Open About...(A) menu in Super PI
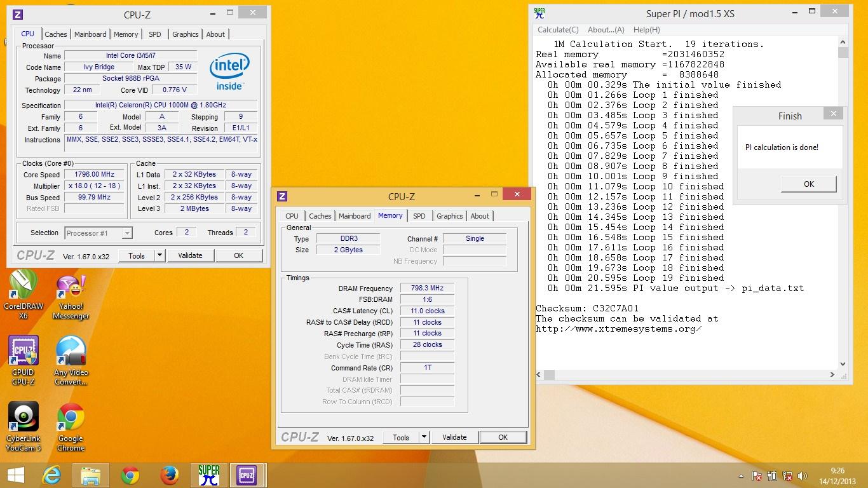Screen dimensions: 868x488 tap(606, 29)
